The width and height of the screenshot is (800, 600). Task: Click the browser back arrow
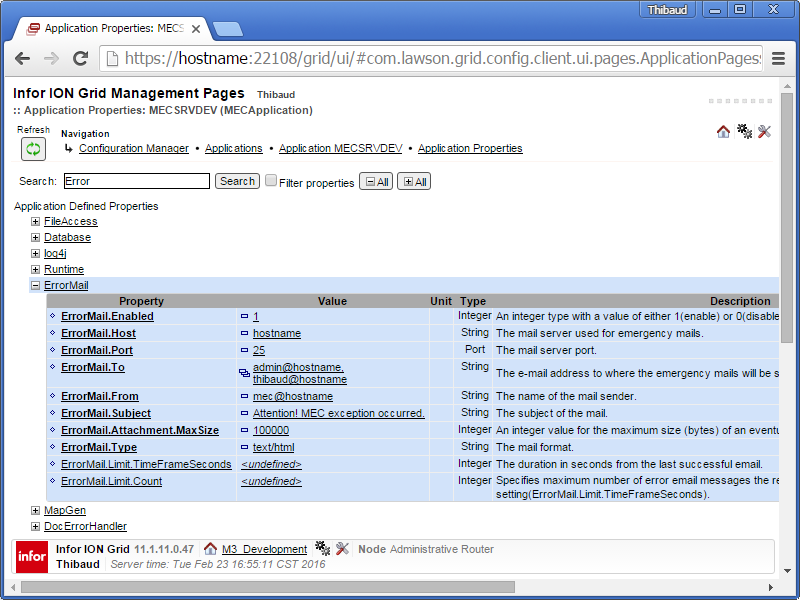click(24, 59)
